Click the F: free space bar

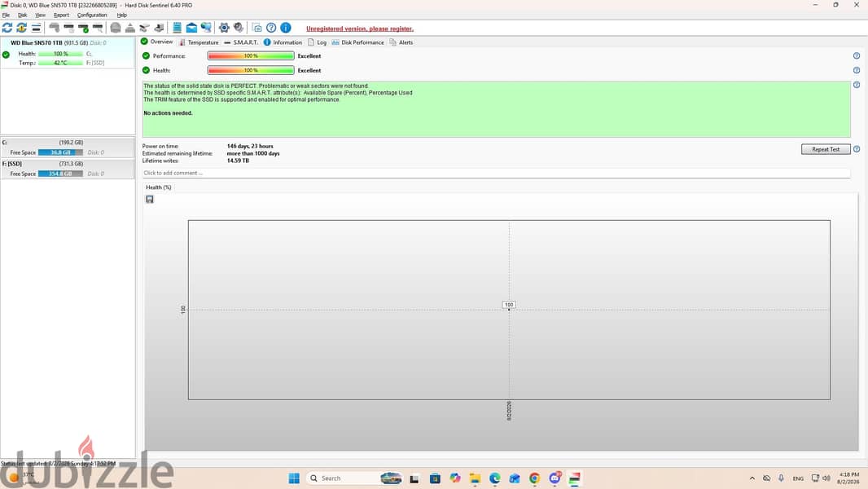60,174
